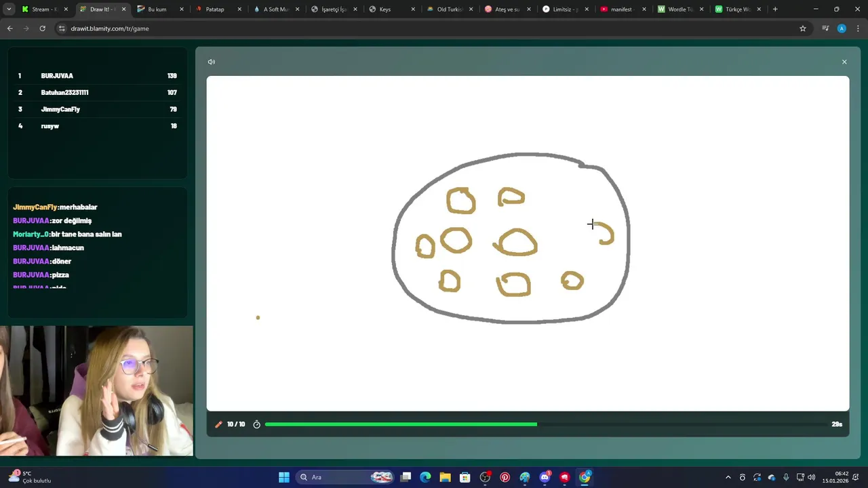Click the round counter '10 / 10'
The image size is (868, 488).
click(x=236, y=424)
